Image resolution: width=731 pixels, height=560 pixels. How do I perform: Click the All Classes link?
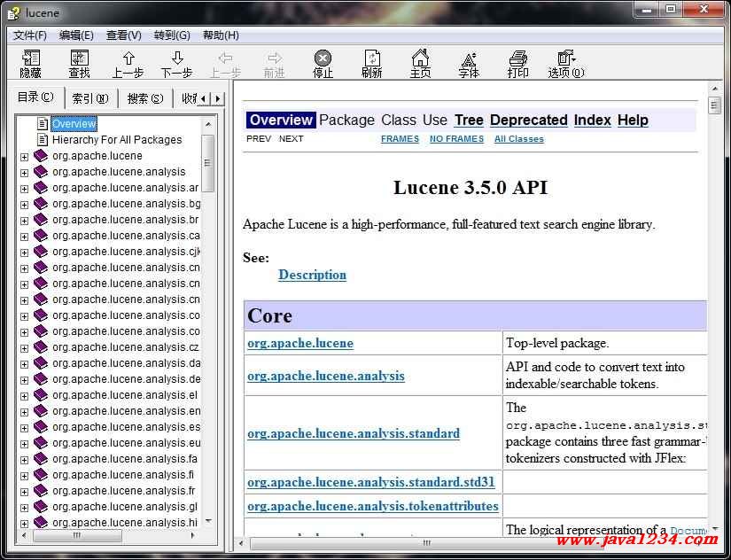tap(519, 139)
